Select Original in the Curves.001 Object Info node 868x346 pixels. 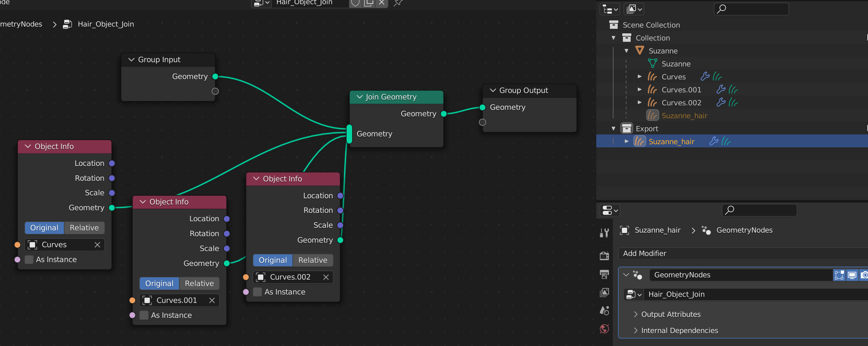click(x=159, y=283)
